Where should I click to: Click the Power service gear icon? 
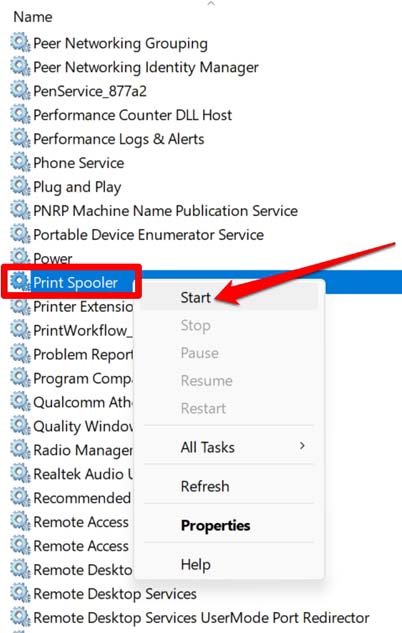tap(20, 257)
